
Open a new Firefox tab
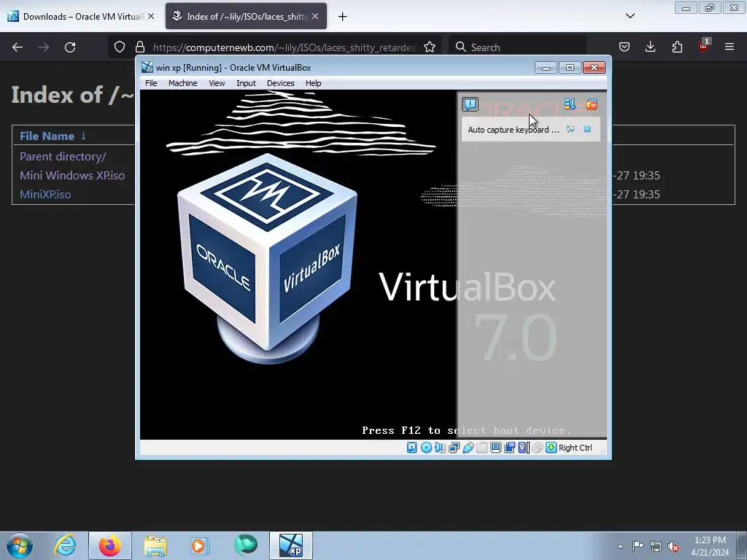tap(342, 17)
